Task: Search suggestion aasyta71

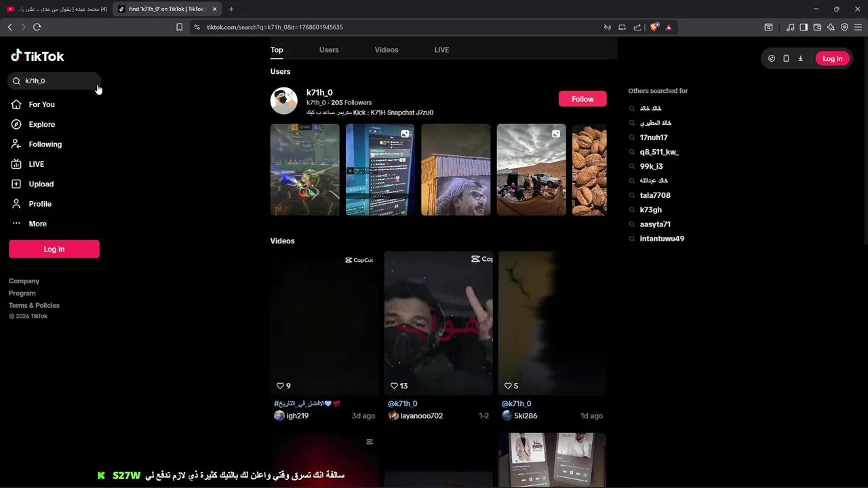Action: (x=655, y=224)
